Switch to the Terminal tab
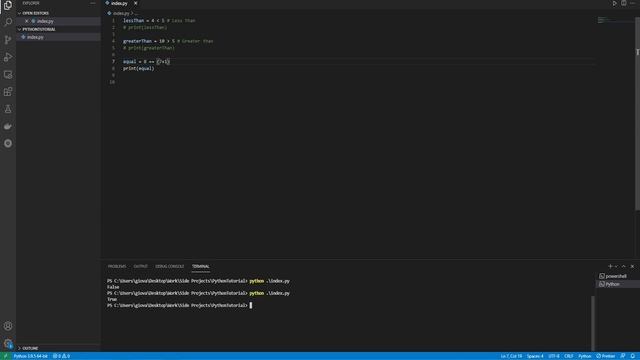 200,267
